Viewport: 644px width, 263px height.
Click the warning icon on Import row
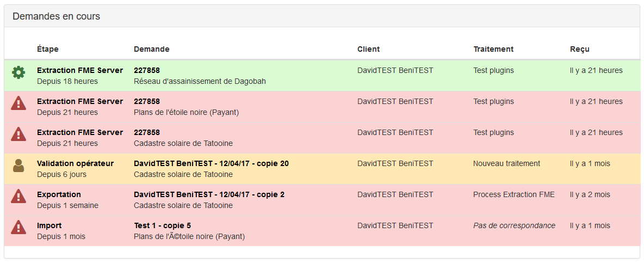pyautogui.click(x=18, y=228)
